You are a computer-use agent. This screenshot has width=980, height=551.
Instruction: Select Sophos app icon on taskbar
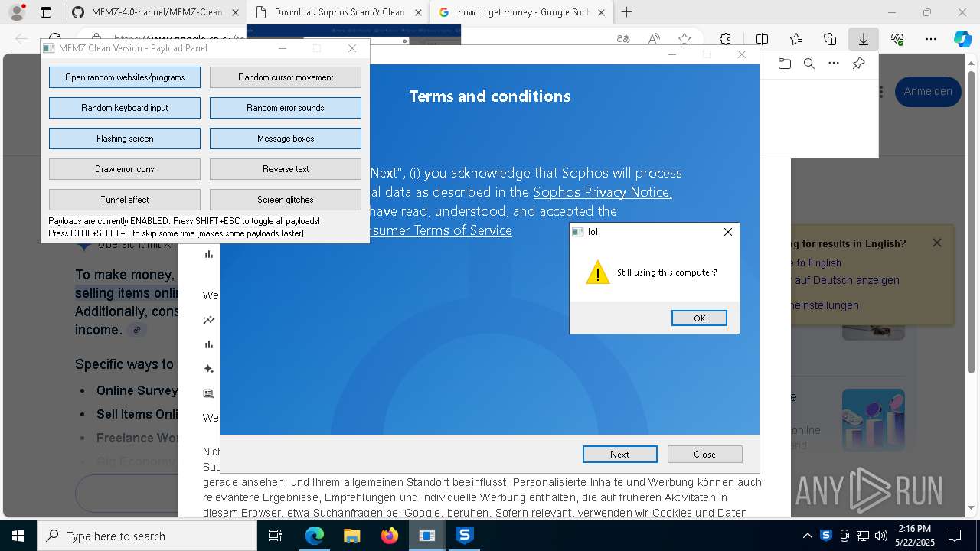464,536
